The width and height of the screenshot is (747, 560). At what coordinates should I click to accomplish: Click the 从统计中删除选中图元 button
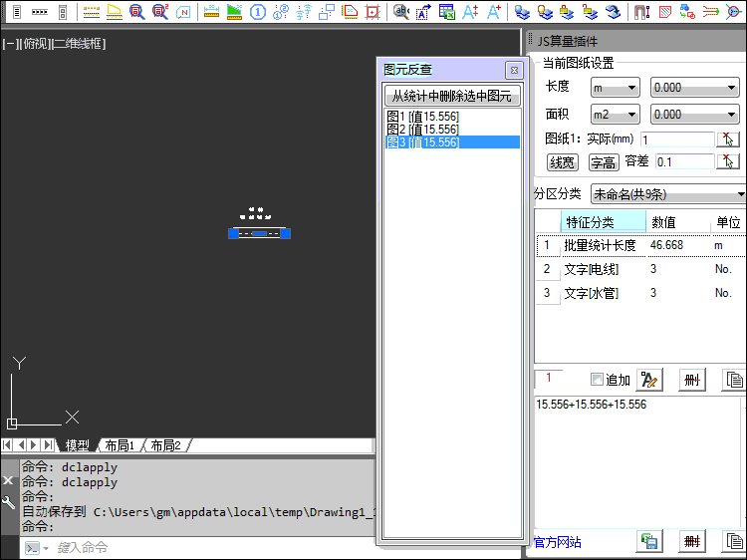click(x=452, y=96)
